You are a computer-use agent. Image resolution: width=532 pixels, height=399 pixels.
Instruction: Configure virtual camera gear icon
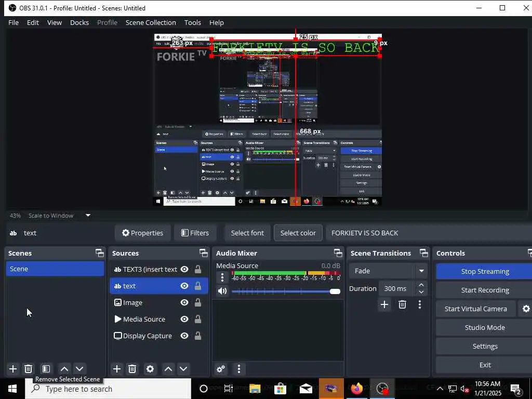tap(526, 309)
